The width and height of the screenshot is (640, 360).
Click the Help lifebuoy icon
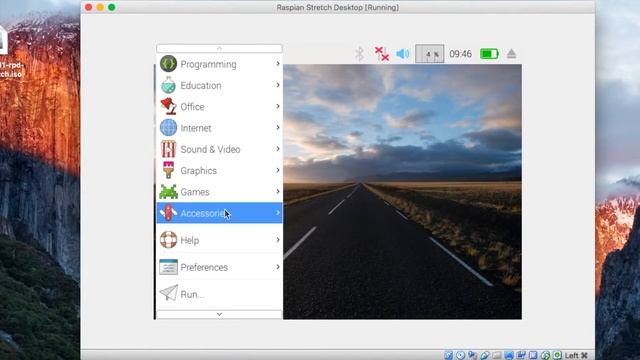[x=168, y=240]
